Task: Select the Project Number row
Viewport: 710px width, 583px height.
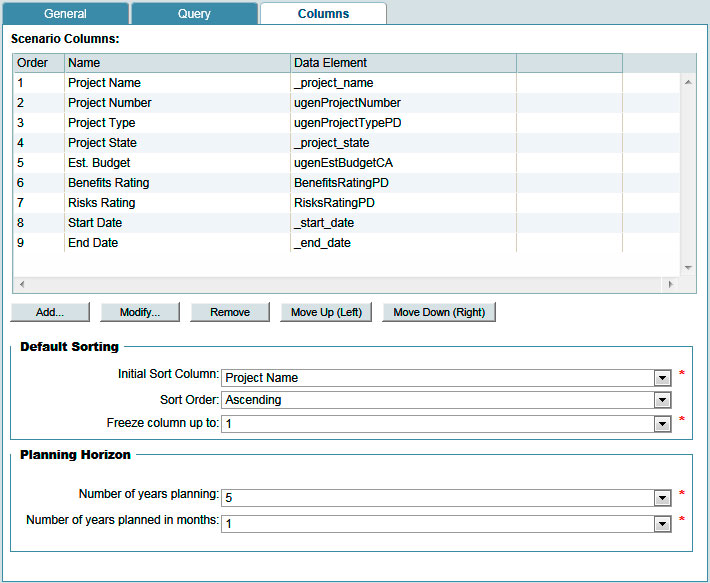Action: [x=346, y=103]
